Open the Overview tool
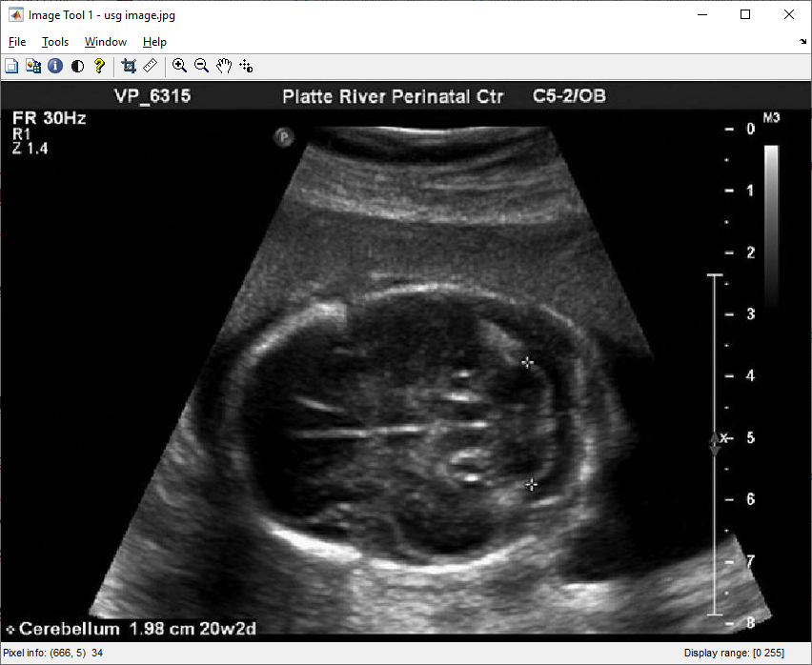 12,66
